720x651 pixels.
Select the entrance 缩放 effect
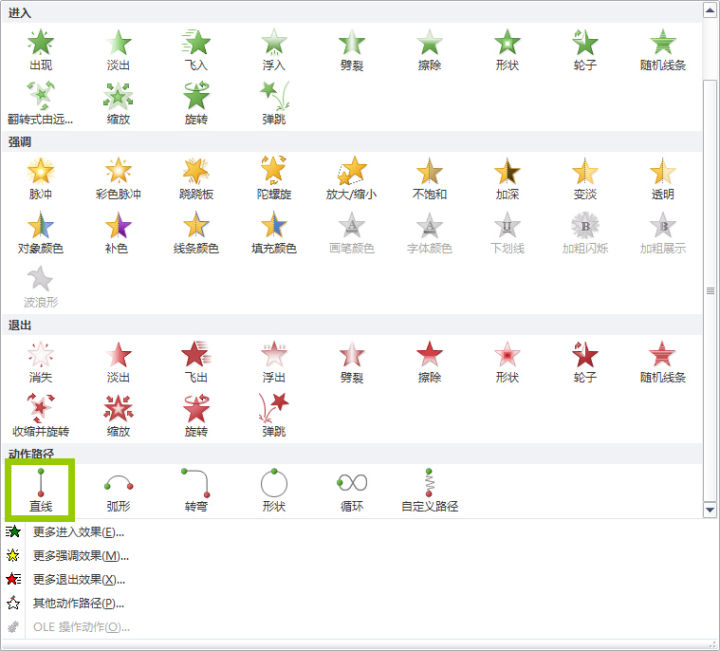click(x=118, y=104)
